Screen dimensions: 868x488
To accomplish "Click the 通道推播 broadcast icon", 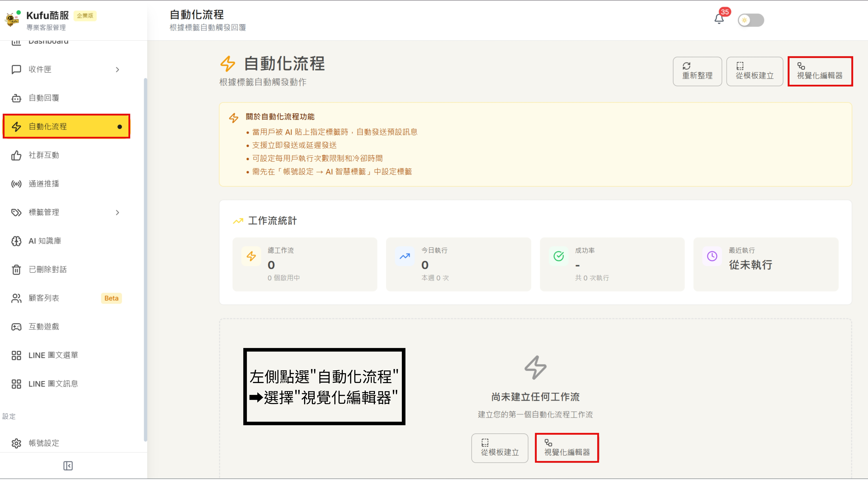I will point(16,184).
